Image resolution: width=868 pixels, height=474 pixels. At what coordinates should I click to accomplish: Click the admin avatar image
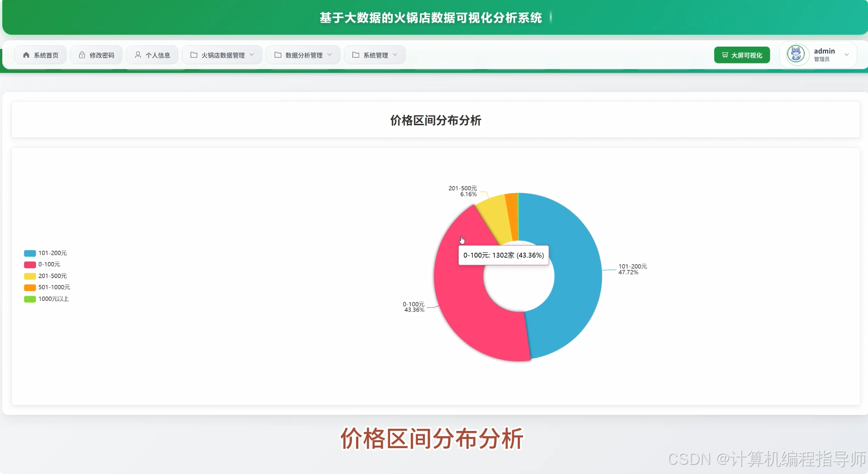pyautogui.click(x=796, y=55)
